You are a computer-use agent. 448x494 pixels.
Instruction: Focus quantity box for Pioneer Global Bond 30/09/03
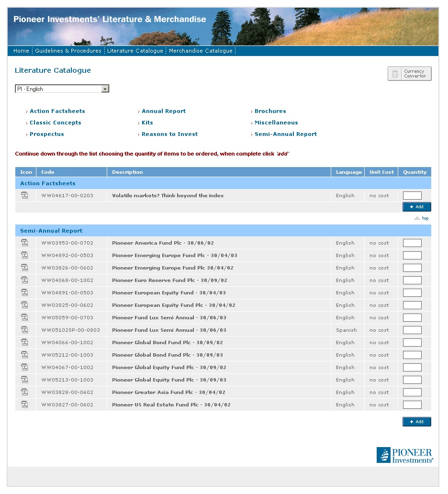[412, 355]
